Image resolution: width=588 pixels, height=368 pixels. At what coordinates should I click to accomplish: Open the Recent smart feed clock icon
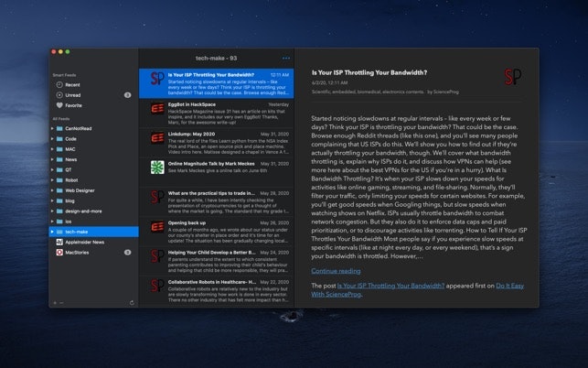(x=59, y=85)
